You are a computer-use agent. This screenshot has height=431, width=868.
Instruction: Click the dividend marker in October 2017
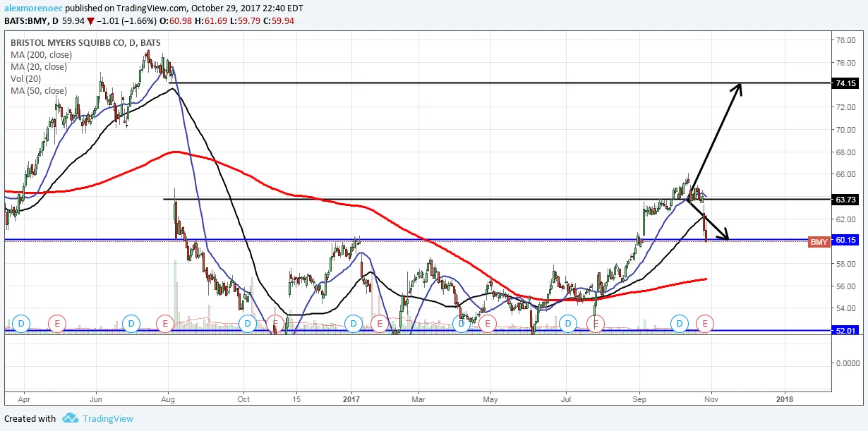680,324
